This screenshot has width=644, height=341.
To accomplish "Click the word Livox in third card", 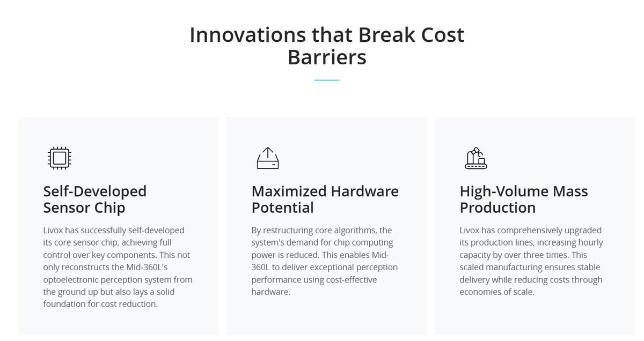I will point(471,230).
